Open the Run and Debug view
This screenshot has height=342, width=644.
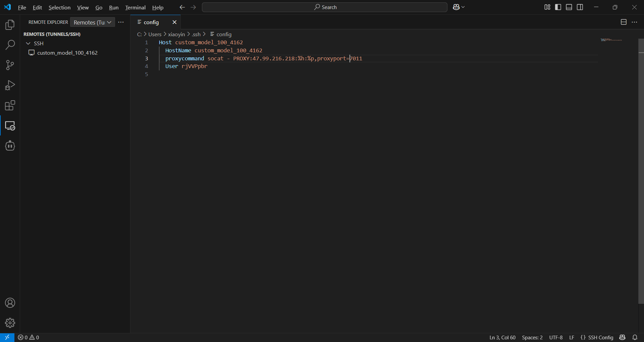pos(10,85)
